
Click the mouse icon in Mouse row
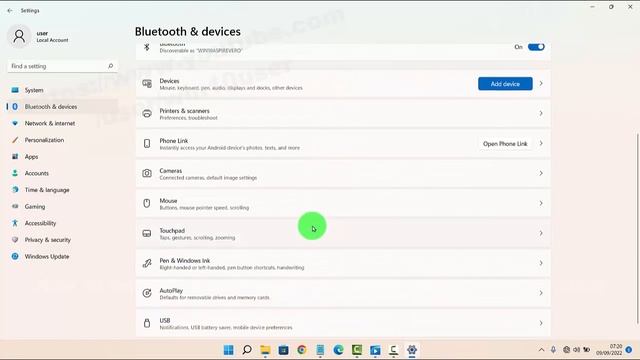click(147, 203)
